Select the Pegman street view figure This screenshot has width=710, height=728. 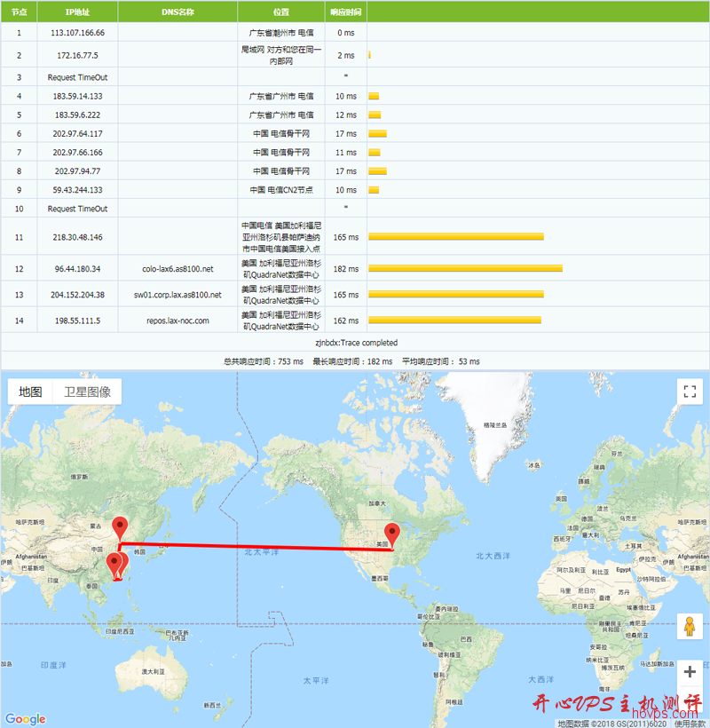click(x=690, y=626)
